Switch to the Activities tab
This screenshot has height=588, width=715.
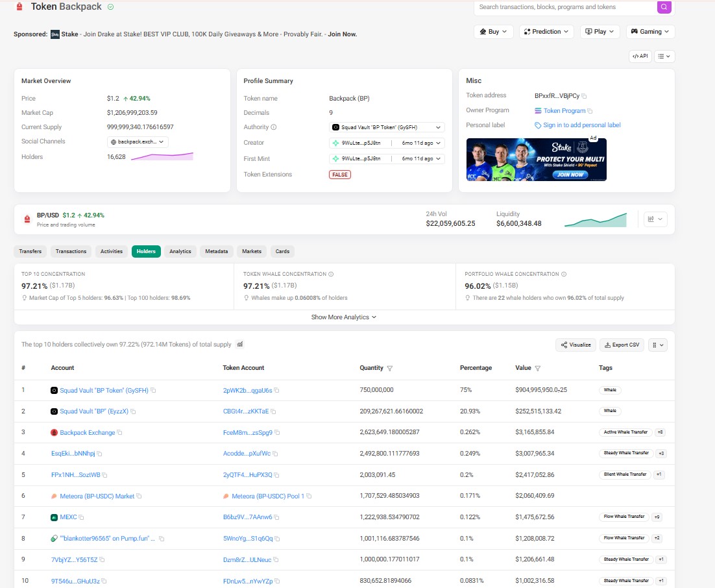(x=111, y=251)
